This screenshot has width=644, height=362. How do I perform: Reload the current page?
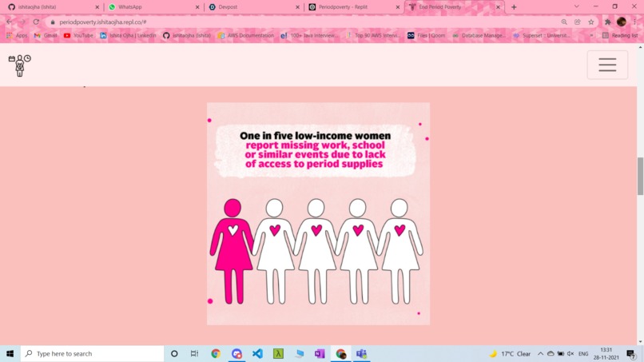tap(36, 22)
